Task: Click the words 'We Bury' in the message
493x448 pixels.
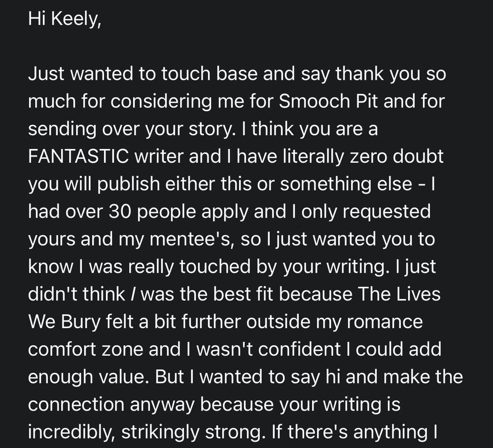Action: tap(64, 322)
